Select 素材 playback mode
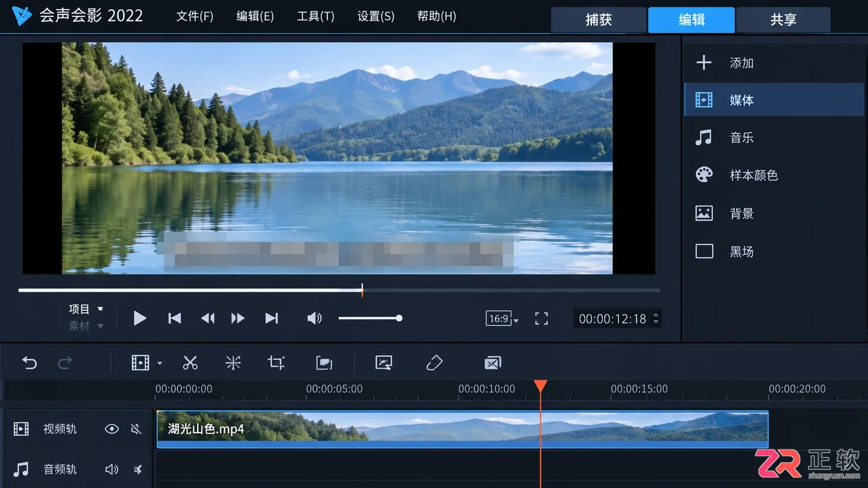868x488 pixels. pyautogui.click(x=86, y=326)
